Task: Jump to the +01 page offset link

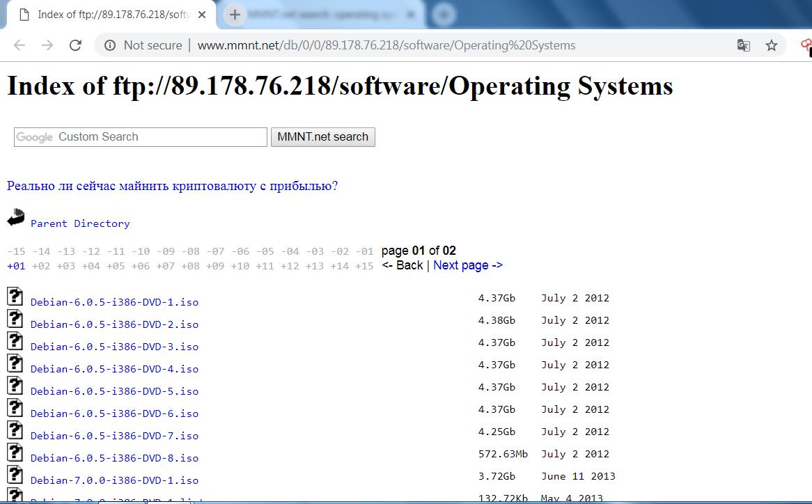Action: 16,266
